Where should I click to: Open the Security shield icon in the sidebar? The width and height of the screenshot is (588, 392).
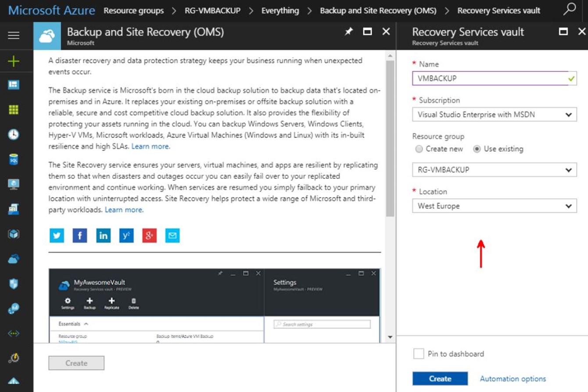[14, 284]
